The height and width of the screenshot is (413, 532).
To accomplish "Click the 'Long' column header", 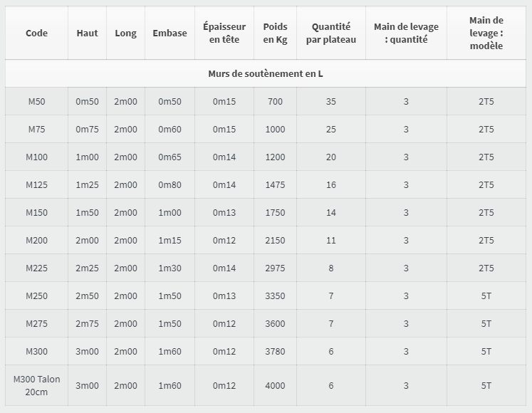I will 125,33.
